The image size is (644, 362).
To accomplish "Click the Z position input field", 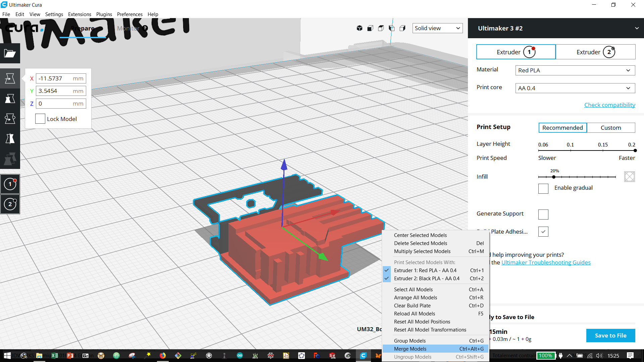I will pyautogui.click(x=61, y=104).
